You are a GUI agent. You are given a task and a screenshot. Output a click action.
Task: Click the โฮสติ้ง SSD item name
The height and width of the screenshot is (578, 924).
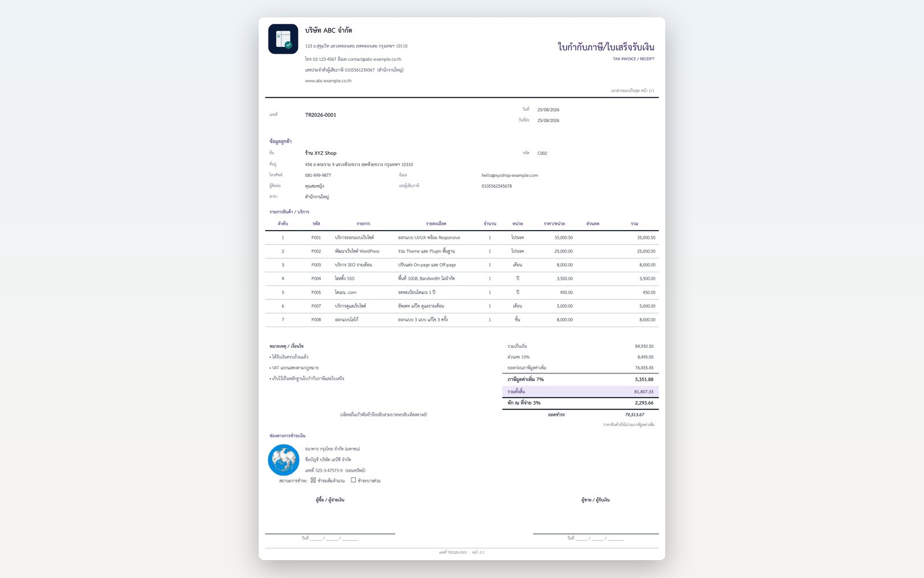(x=345, y=279)
